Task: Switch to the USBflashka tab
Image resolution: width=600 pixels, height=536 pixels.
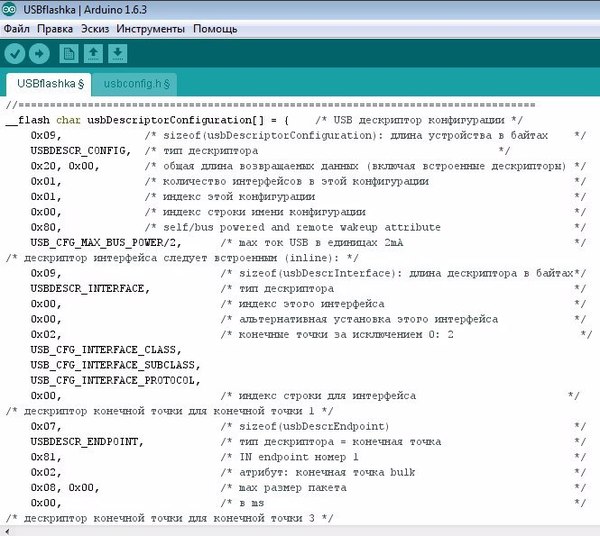Action: pos(49,84)
